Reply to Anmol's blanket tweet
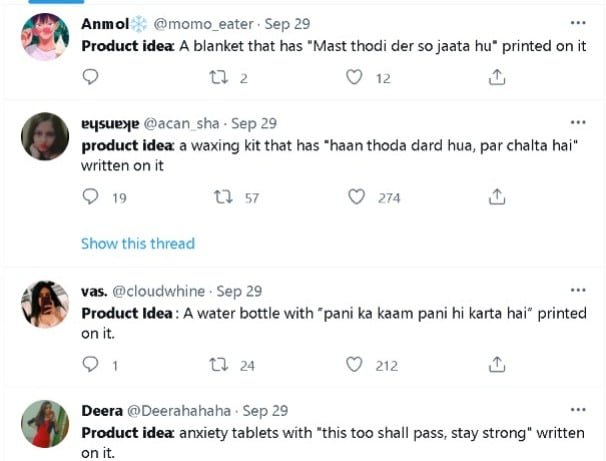The image size is (606, 461). [90, 77]
